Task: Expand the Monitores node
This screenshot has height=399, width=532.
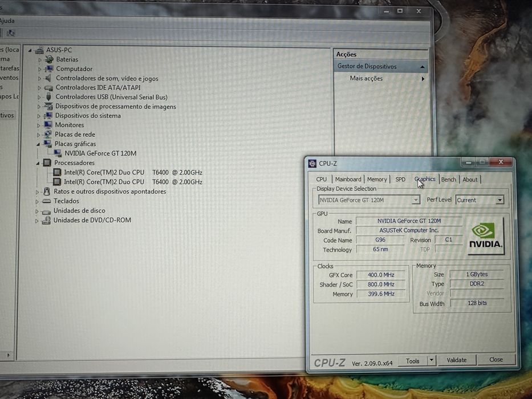Action: [39, 125]
